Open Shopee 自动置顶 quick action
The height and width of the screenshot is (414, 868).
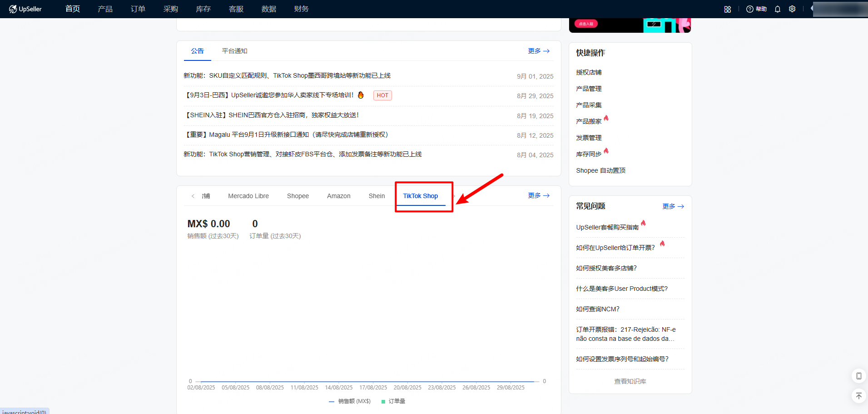pos(601,170)
